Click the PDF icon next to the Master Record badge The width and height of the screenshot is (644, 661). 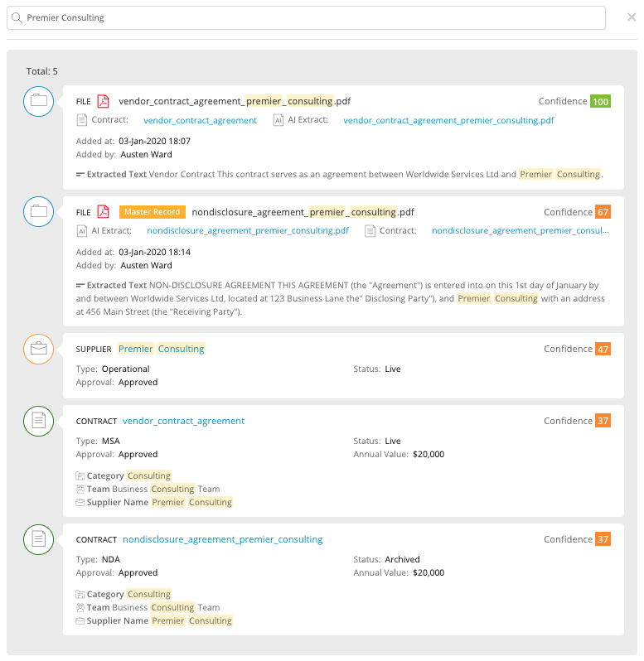104,212
